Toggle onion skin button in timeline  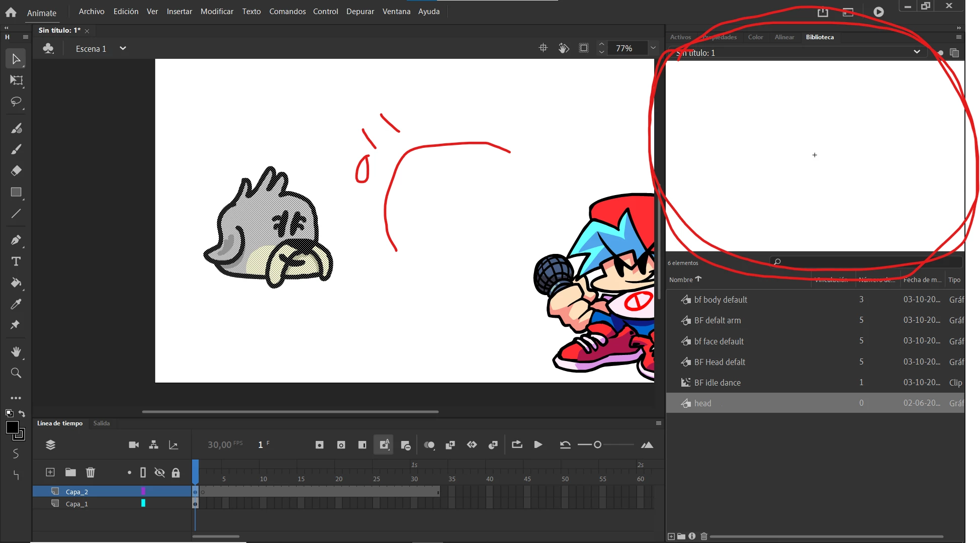click(x=429, y=445)
